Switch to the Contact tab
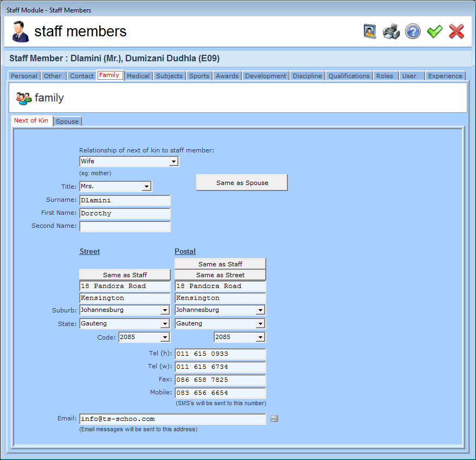Screen dimensions: 476x460 pos(82,76)
